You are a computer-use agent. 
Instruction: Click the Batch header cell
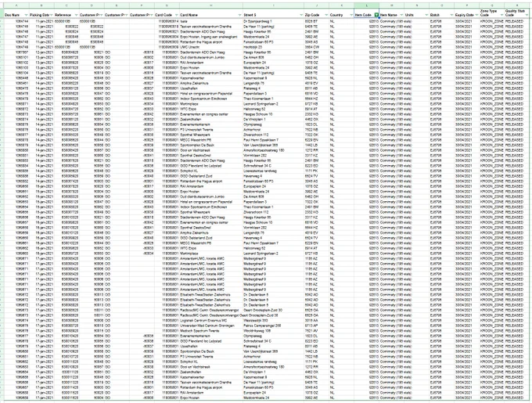click(x=442, y=13)
